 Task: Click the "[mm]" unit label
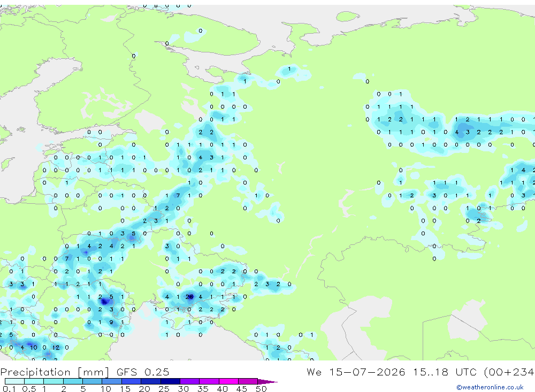93,372
